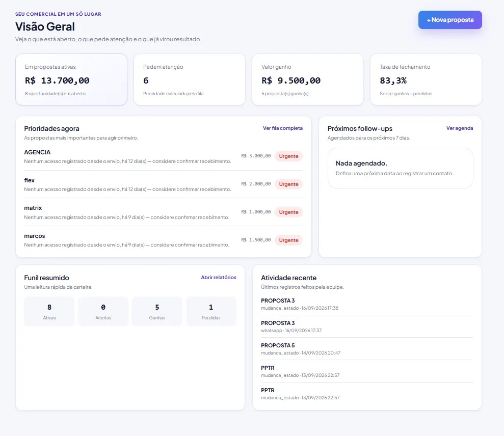Click the 8 oportunidade(s) em aberto text
Image resolution: width=504 pixels, height=436 pixels.
(x=55, y=94)
